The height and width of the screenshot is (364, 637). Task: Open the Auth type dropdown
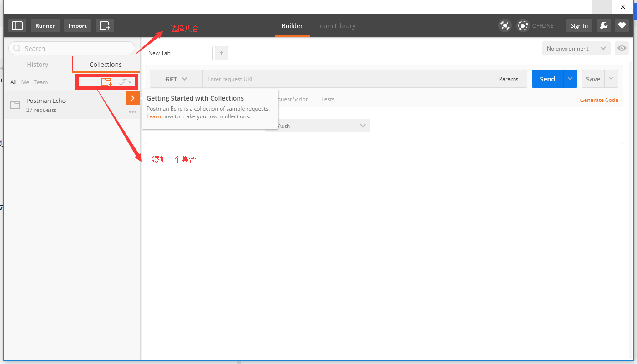pos(318,126)
